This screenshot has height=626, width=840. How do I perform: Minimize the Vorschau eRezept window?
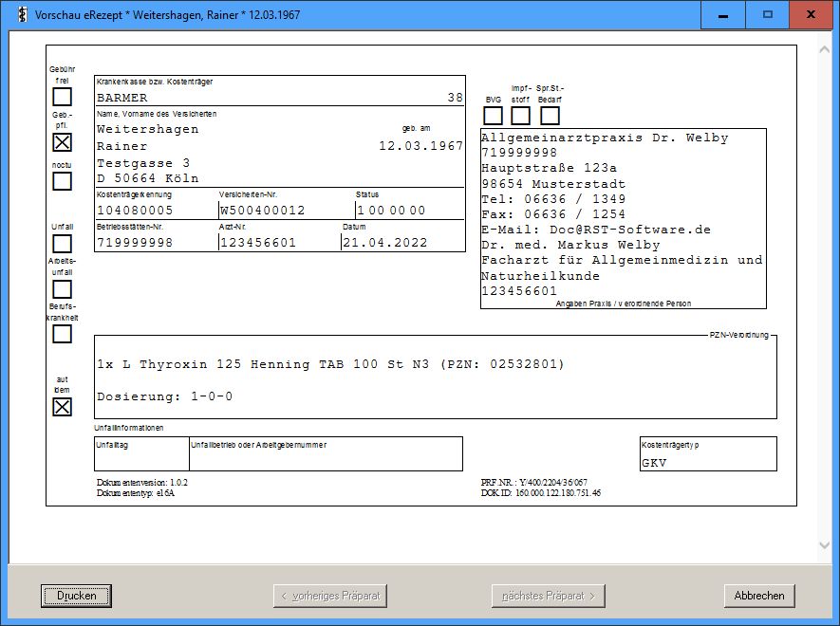coord(723,14)
